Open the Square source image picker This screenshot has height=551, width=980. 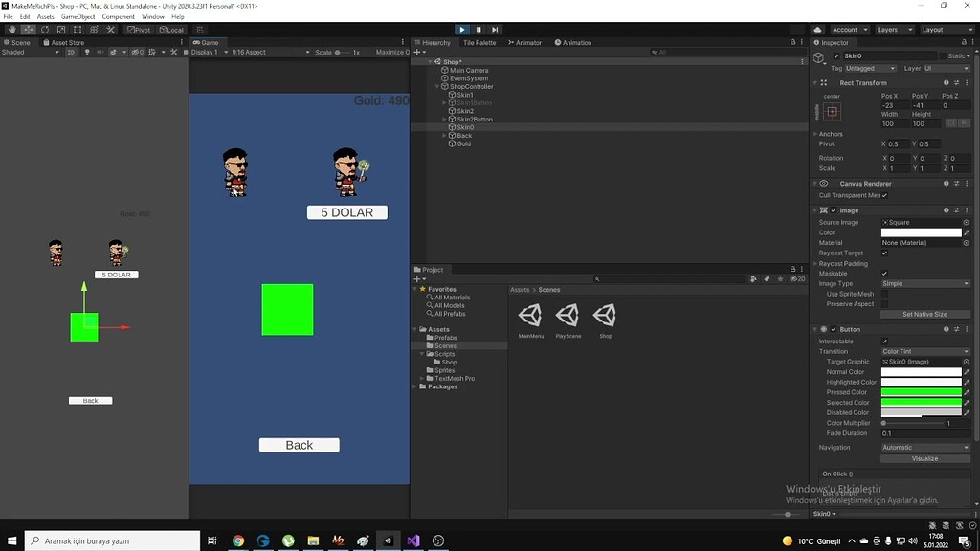(x=966, y=221)
